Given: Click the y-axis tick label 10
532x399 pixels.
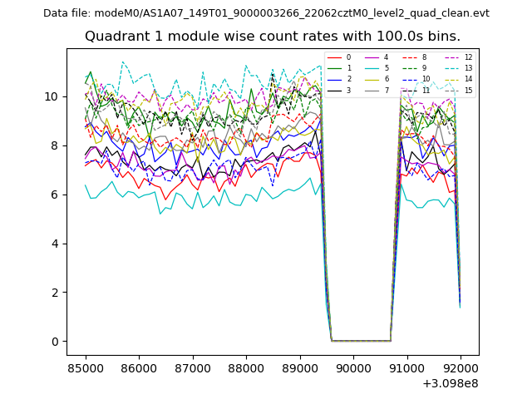Looking at the screenshot, I should pos(52,96).
